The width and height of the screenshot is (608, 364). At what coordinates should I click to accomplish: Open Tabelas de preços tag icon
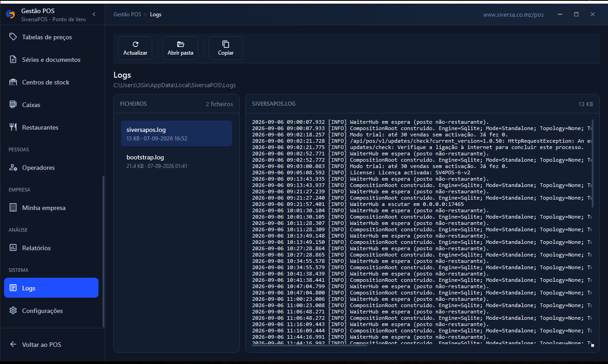[13, 37]
